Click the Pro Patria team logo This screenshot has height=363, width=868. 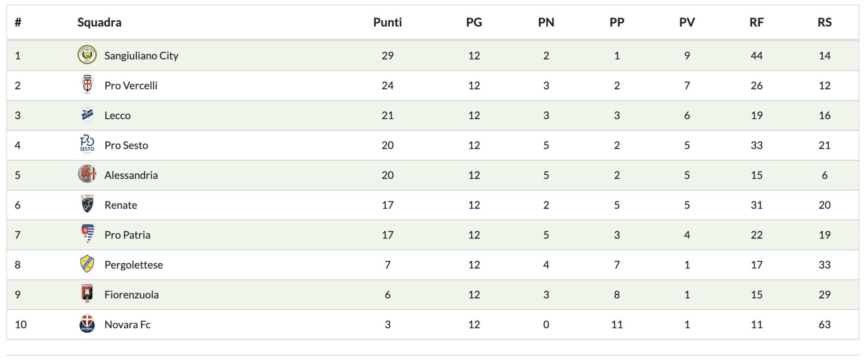(x=87, y=234)
